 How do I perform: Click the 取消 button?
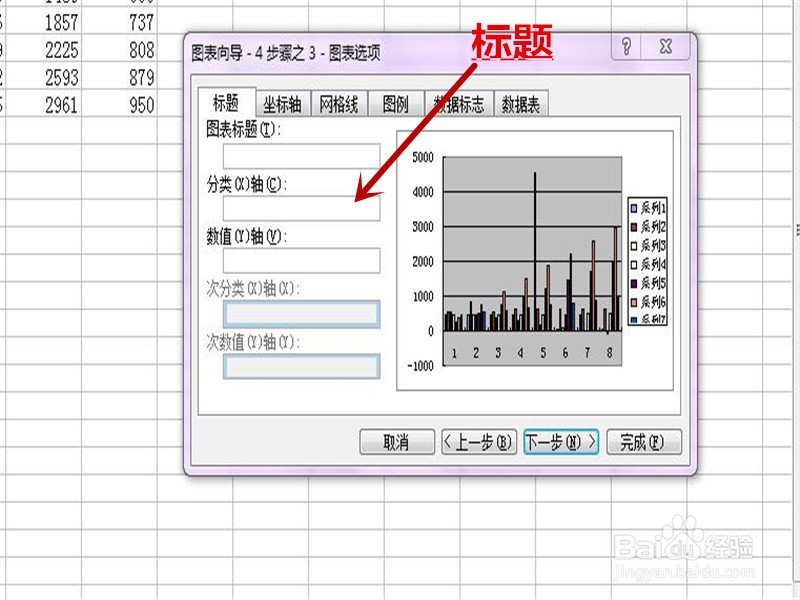[397, 441]
